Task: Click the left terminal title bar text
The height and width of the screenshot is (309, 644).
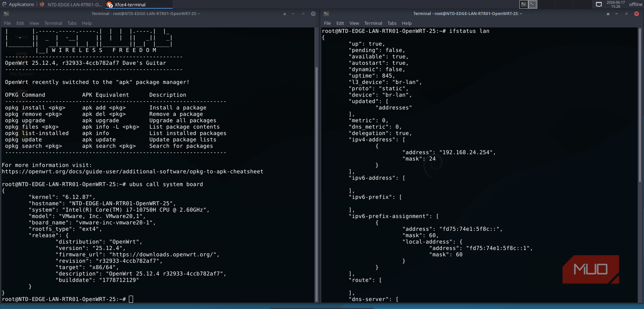Action: [x=146, y=14]
